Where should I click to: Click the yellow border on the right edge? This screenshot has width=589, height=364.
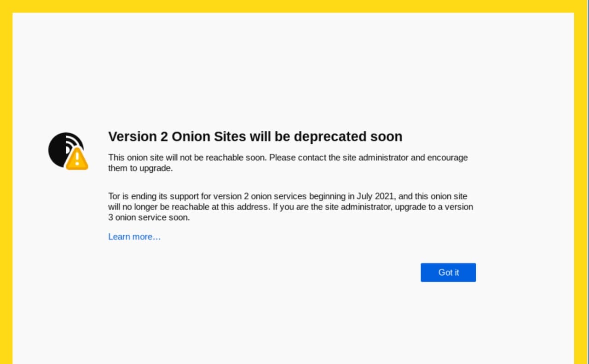(582, 184)
